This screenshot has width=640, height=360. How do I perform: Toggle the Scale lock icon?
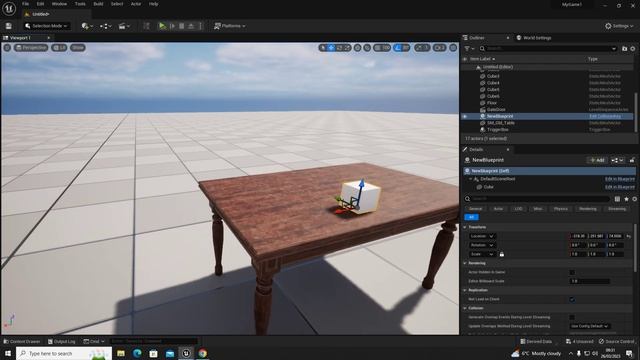coord(502,254)
